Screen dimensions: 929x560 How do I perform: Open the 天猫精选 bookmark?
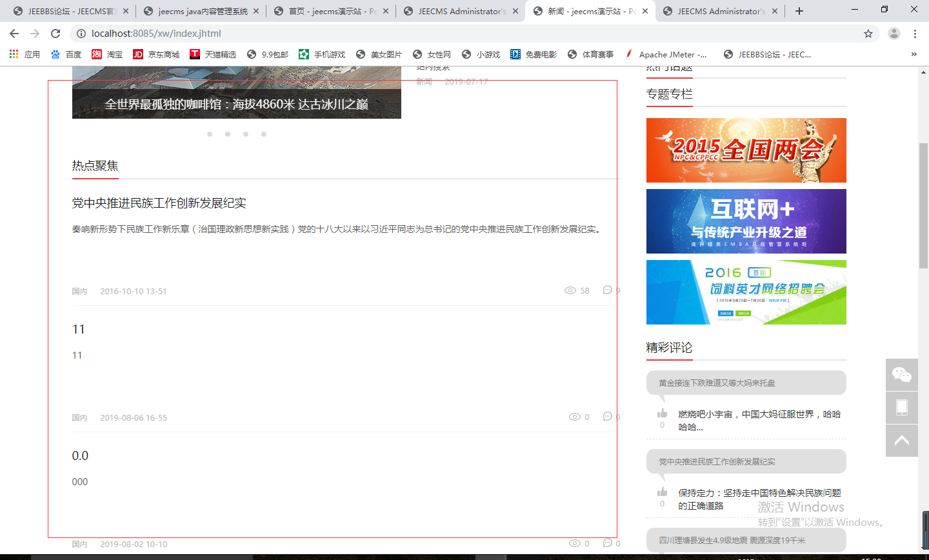(213, 54)
